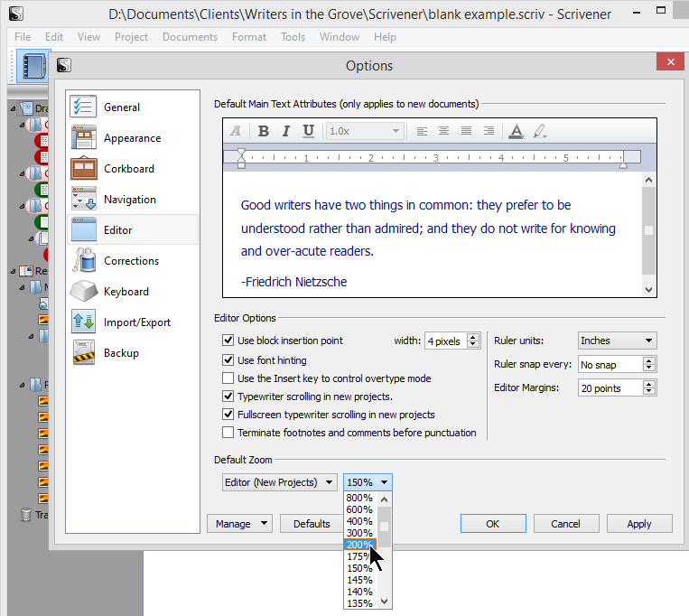The width and height of the screenshot is (689, 616).
Task: Toggle the Underline formatting icon
Action: tap(309, 131)
